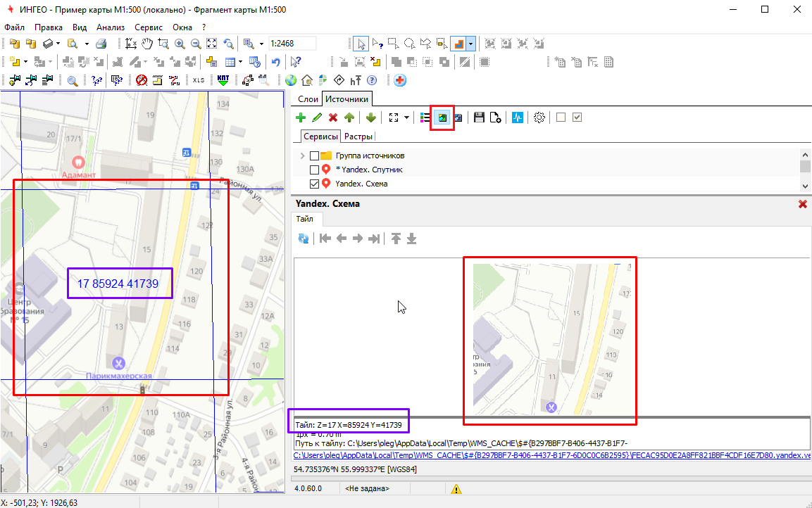Open dropdown arrow next to table grid icon
Viewport: 812px width, 508px height.
240,62
